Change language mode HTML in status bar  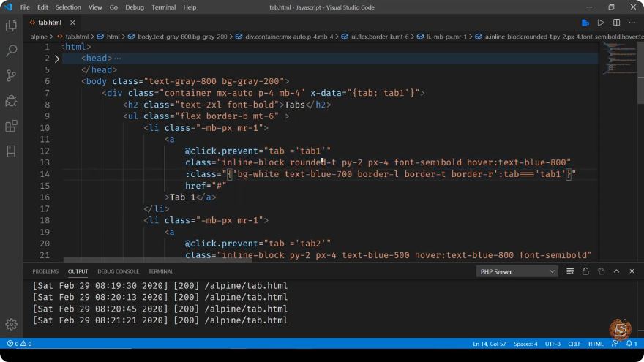pos(596,344)
